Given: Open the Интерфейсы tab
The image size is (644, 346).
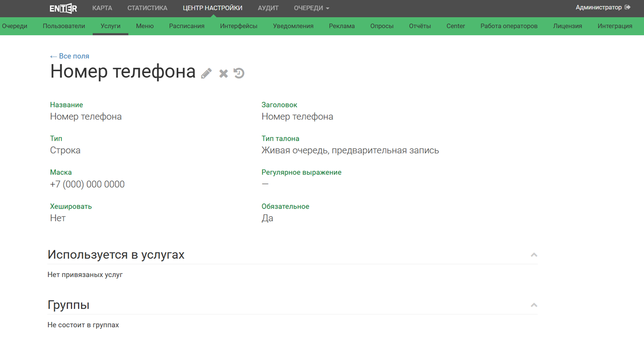Looking at the screenshot, I should point(238,26).
